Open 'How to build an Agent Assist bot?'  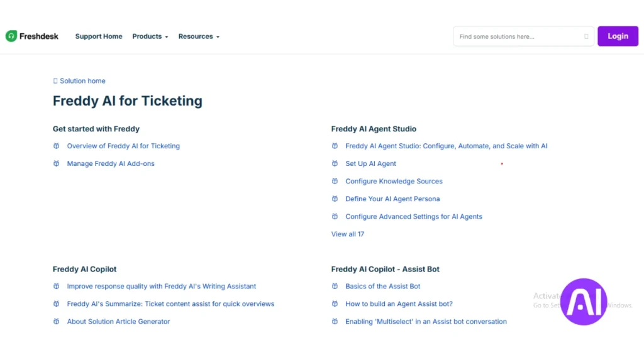coord(399,304)
